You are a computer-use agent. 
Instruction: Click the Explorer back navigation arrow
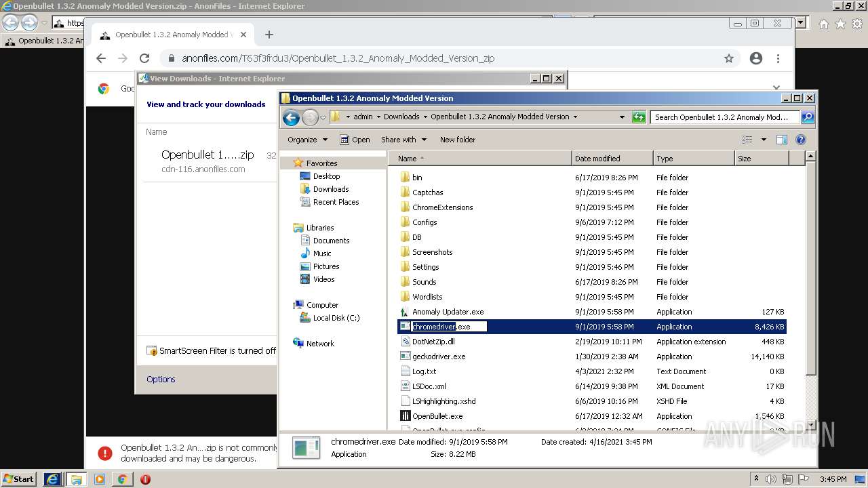point(292,117)
